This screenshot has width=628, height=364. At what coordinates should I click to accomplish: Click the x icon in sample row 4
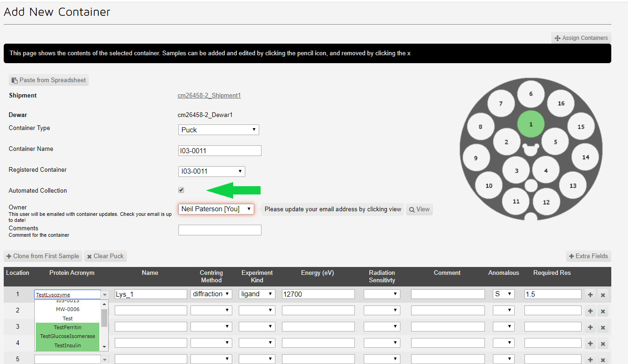[603, 344]
